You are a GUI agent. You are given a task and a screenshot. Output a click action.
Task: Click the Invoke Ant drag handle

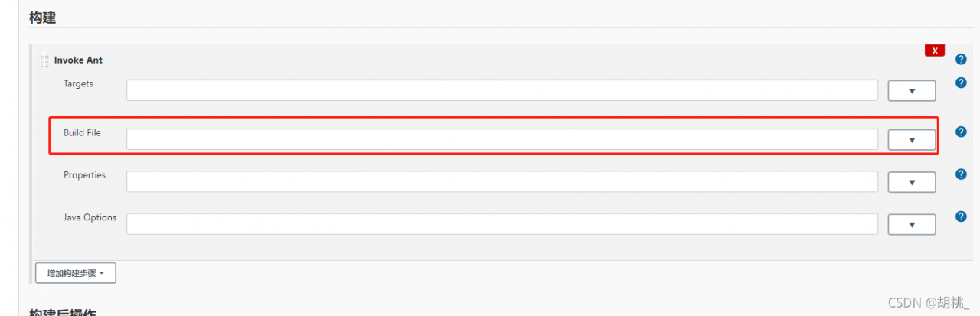click(x=45, y=60)
